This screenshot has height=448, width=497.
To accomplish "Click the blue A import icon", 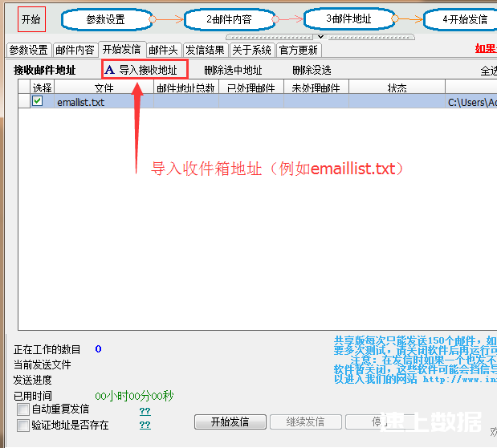I will pyautogui.click(x=110, y=69).
